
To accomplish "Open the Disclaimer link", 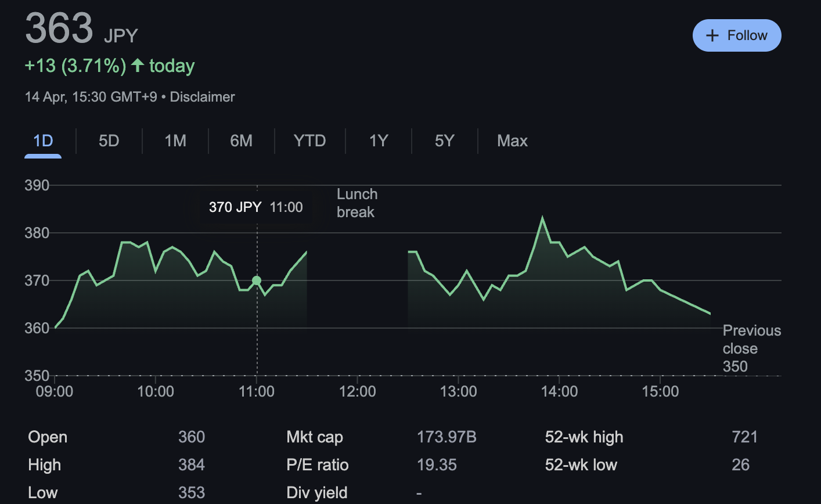I will pos(202,97).
